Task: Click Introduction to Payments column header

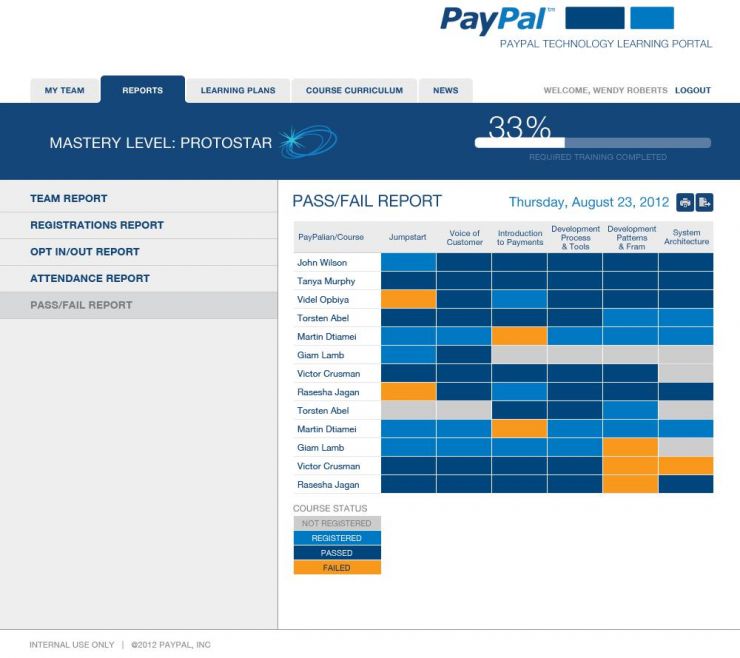Action: click(x=520, y=237)
